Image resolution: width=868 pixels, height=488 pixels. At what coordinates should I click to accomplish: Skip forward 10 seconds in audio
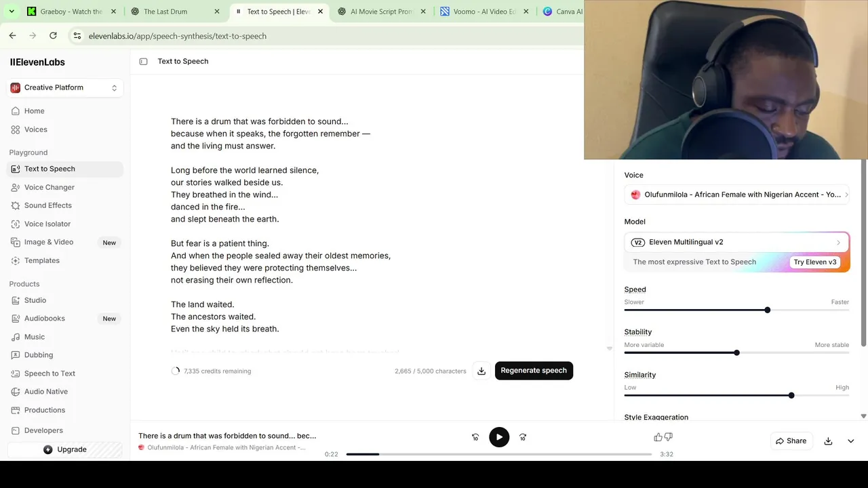(x=523, y=437)
